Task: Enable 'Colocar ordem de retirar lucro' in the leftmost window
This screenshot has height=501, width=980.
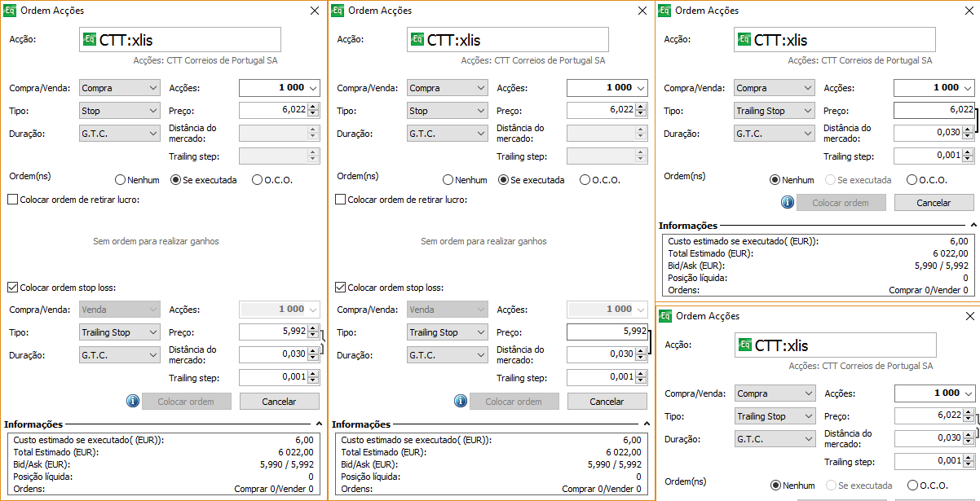Action: 12,200
